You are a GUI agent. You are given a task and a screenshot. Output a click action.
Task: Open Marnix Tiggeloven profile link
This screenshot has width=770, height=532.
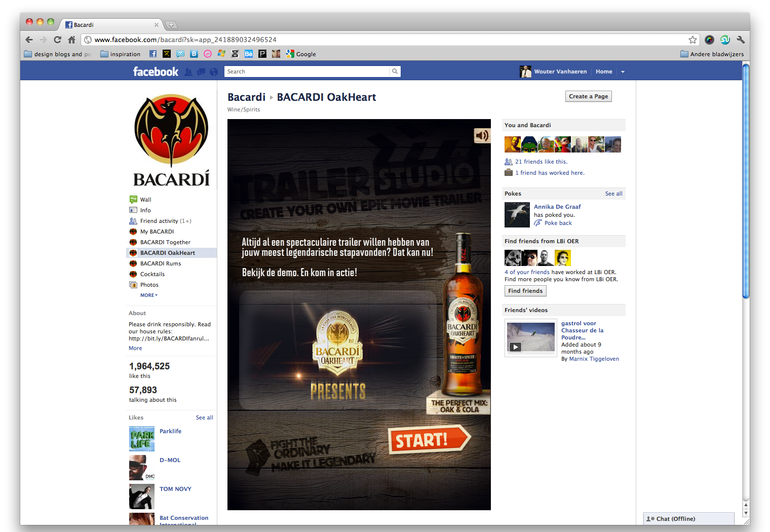pos(594,359)
